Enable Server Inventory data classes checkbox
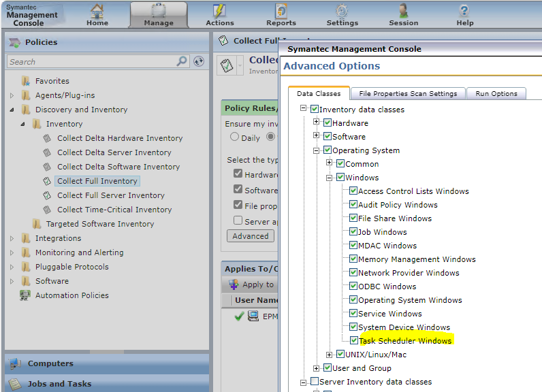542x392 pixels. [x=314, y=382]
